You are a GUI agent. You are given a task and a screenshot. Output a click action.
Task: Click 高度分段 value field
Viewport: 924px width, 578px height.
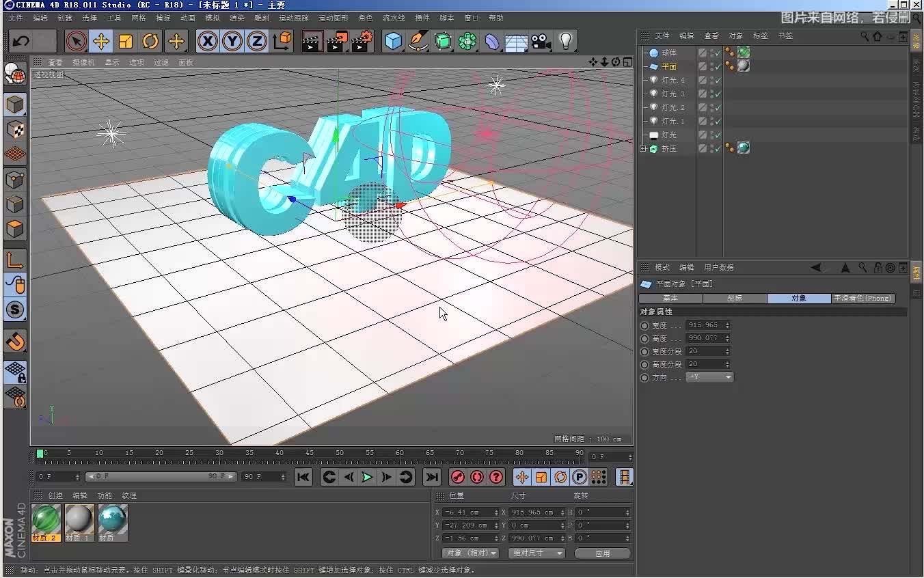tap(708, 364)
